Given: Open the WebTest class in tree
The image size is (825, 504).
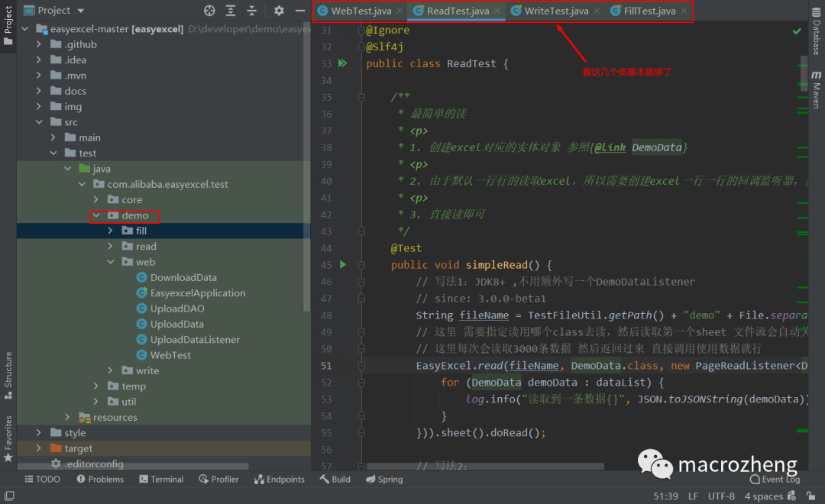Looking at the screenshot, I should coord(170,355).
